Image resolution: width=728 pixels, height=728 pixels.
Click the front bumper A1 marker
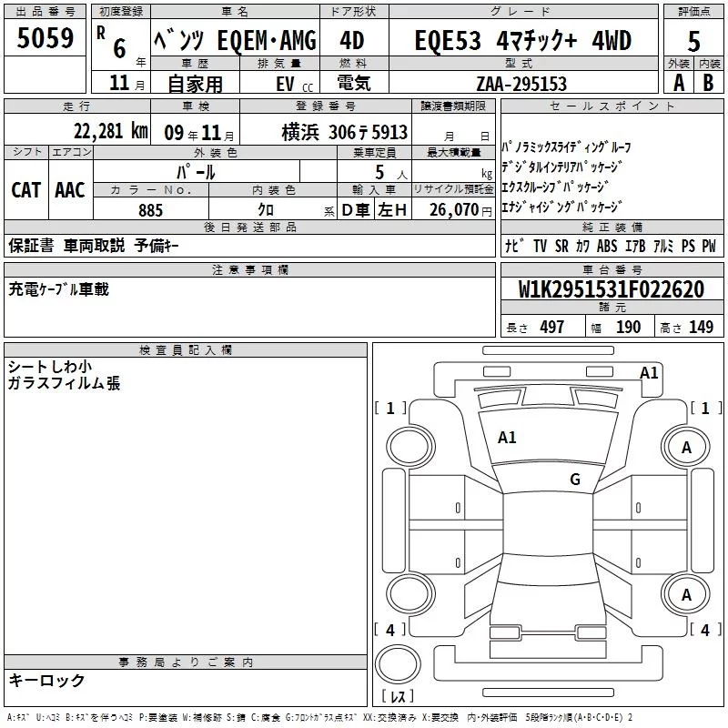(649, 373)
